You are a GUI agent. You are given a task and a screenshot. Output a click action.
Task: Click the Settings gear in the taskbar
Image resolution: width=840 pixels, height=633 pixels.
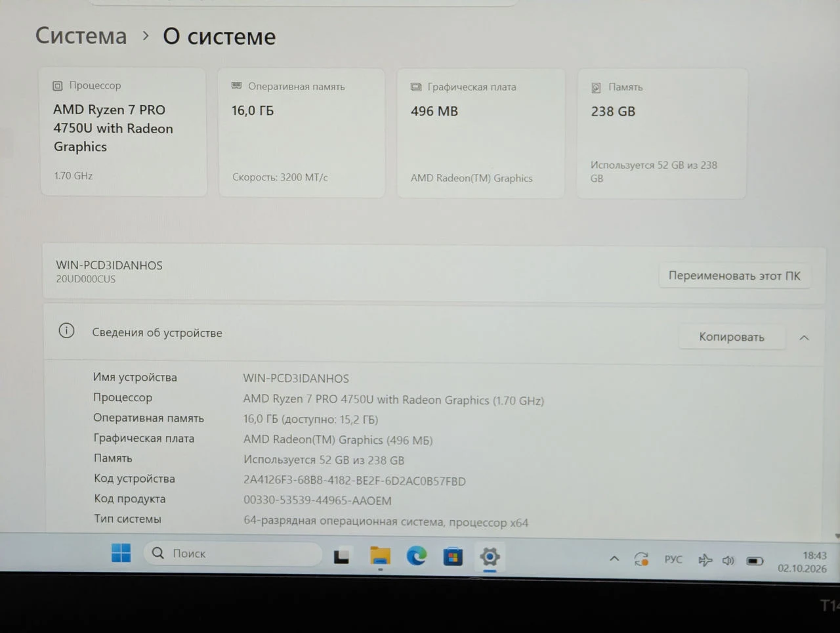(490, 557)
